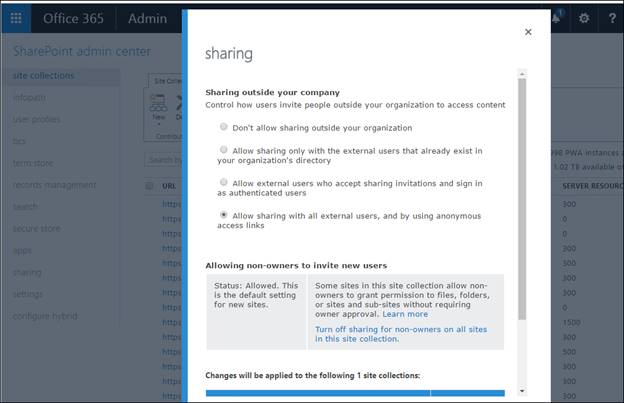Click the dialog's vertical scrollbar
624x403 pixels.
click(522, 200)
